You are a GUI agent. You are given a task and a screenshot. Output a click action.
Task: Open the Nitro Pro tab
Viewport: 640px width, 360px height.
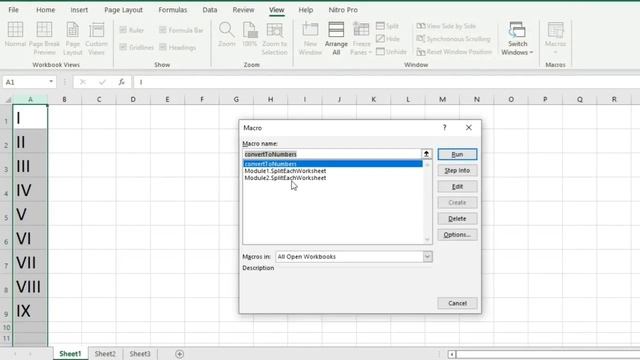(343, 9)
